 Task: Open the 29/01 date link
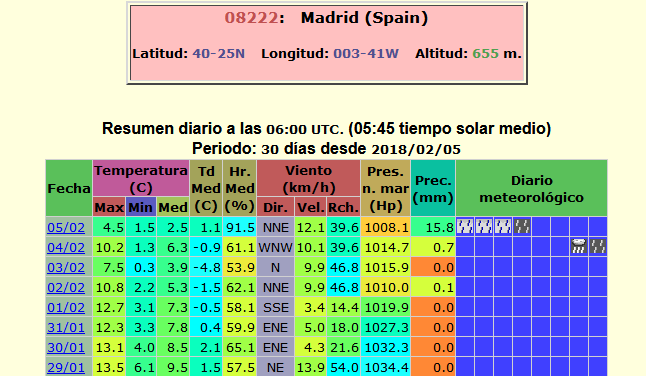pyautogui.click(x=66, y=367)
